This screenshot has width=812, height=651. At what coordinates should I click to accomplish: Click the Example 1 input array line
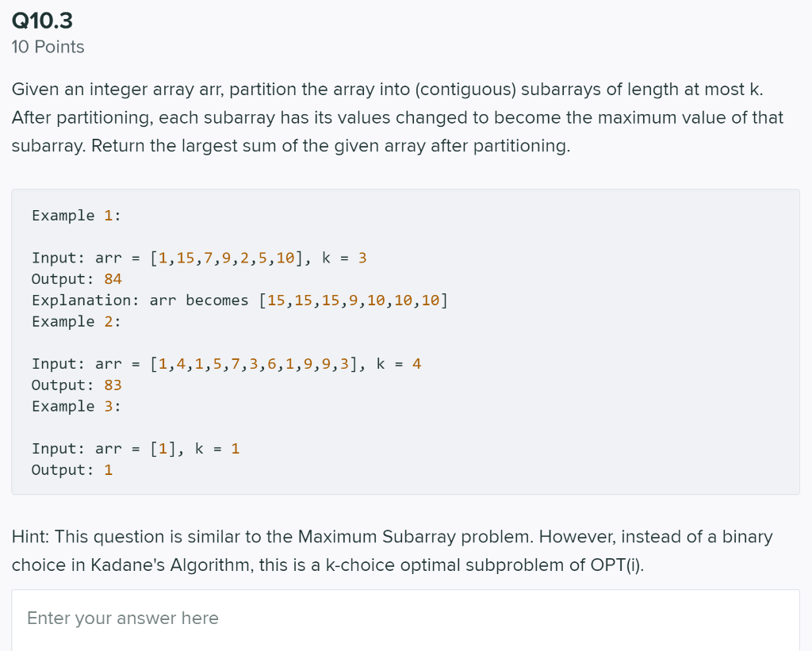click(199, 258)
